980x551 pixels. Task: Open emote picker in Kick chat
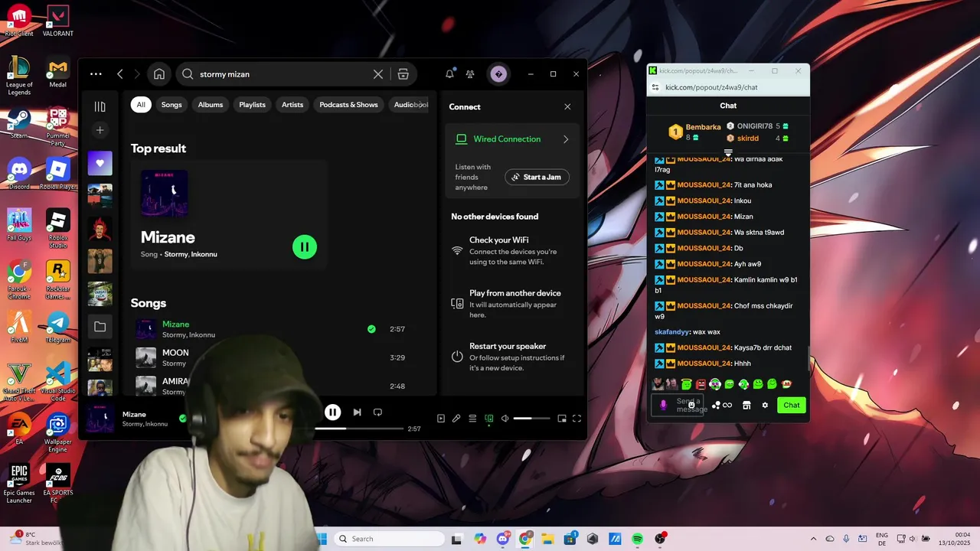(x=691, y=405)
